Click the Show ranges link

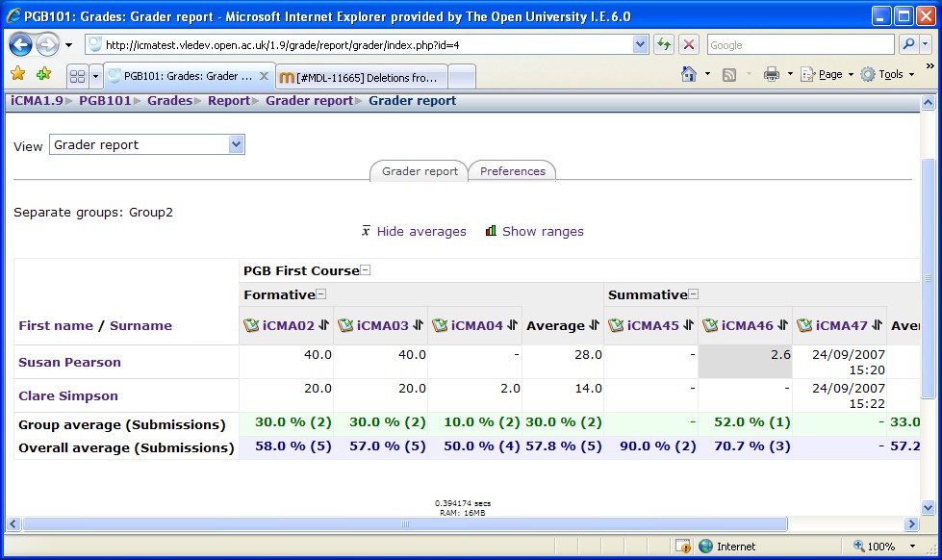click(x=543, y=231)
